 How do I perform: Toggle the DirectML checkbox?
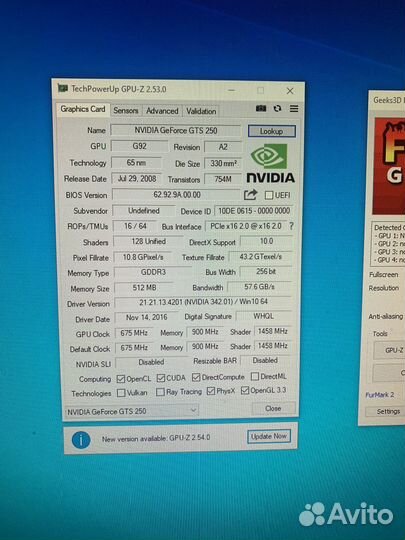click(x=255, y=376)
